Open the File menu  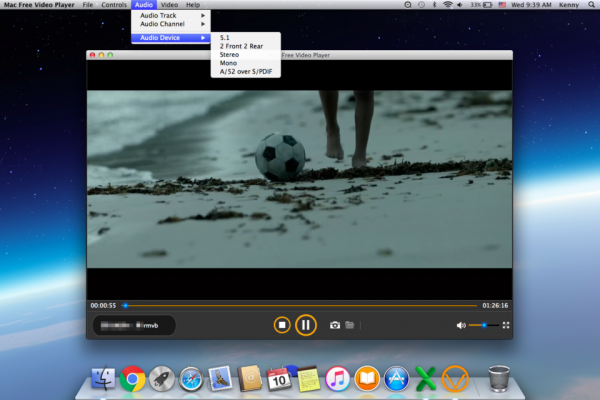pos(88,5)
